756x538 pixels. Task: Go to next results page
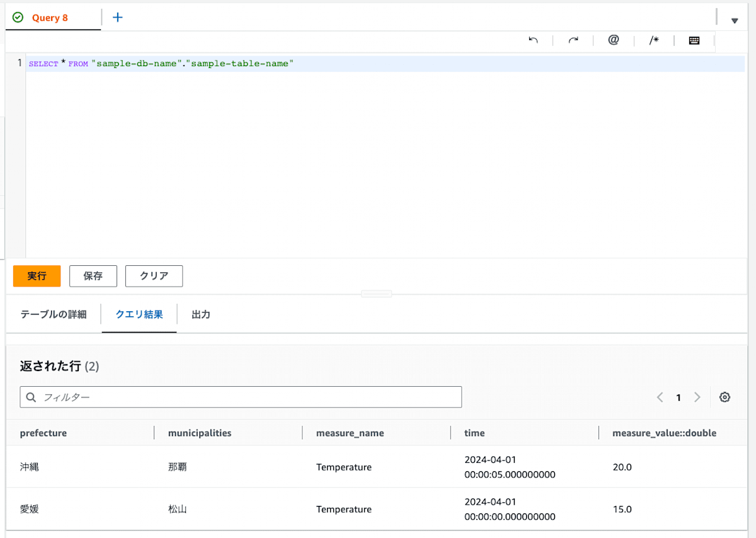coord(697,397)
